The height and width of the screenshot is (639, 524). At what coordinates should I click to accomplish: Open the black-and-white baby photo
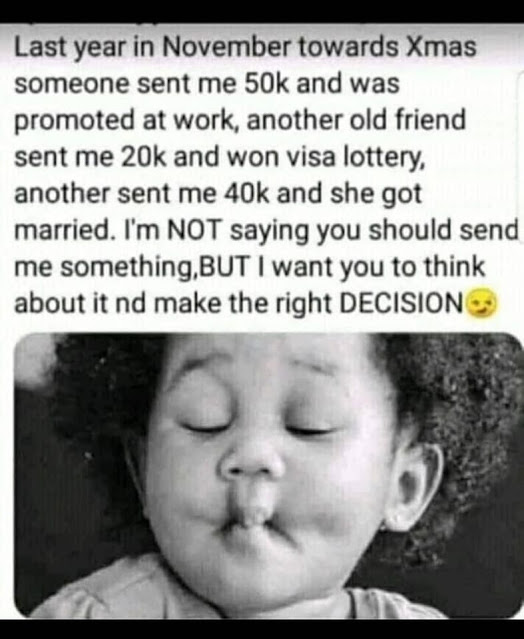[268, 476]
